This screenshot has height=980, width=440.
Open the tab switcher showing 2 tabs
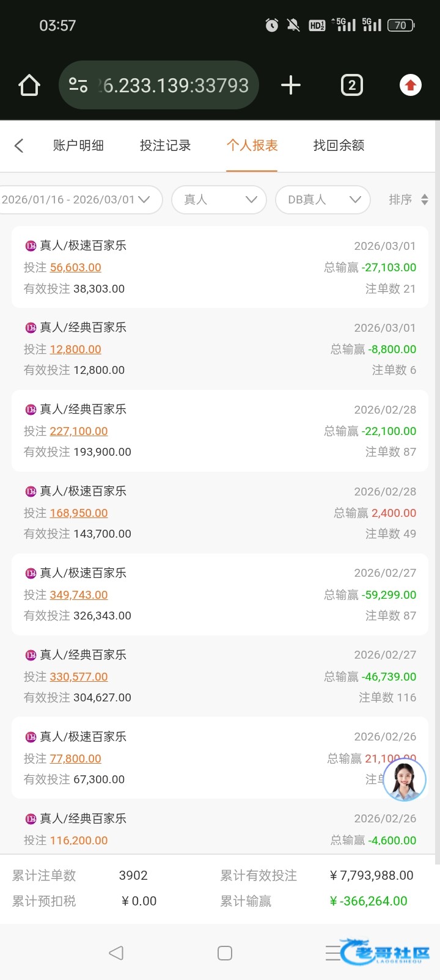coord(351,86)
